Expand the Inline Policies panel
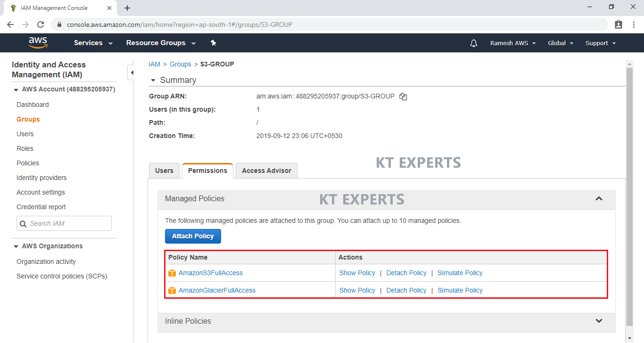 tap(599, 321)
